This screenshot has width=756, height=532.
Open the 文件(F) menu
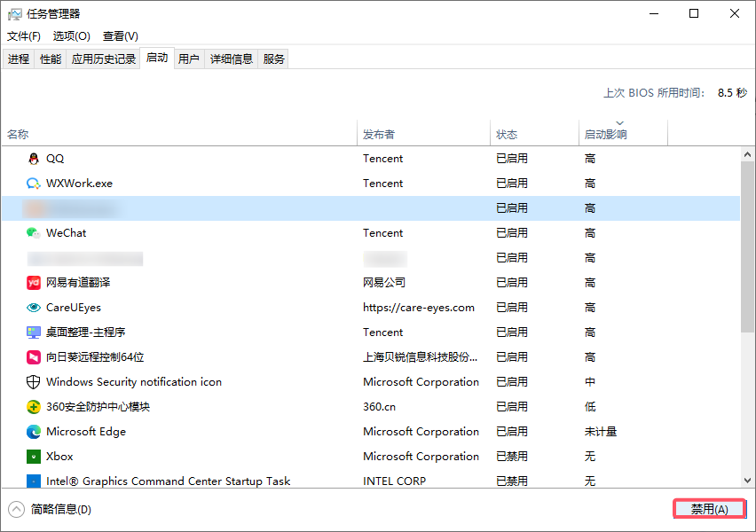click(23, 36)
